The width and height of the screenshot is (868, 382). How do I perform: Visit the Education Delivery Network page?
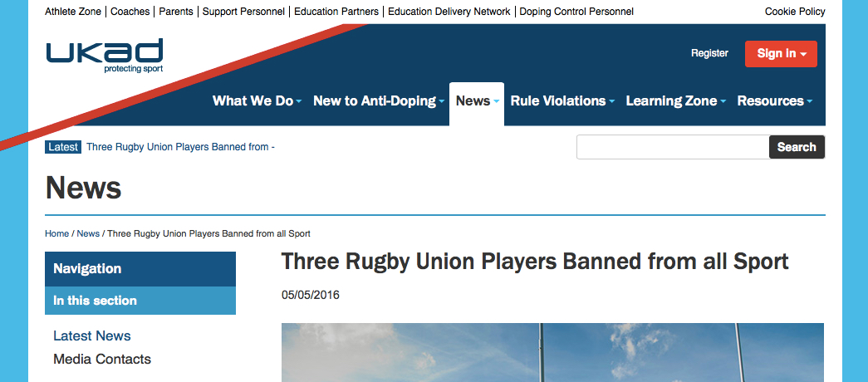coord(449,12)
